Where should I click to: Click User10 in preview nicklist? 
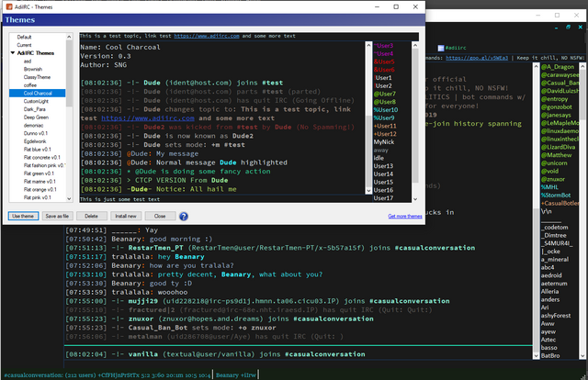[386, 110]
